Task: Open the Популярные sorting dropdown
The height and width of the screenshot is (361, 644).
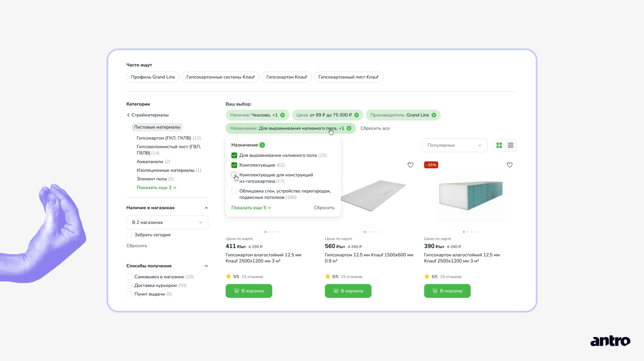Action: point(454,145)
